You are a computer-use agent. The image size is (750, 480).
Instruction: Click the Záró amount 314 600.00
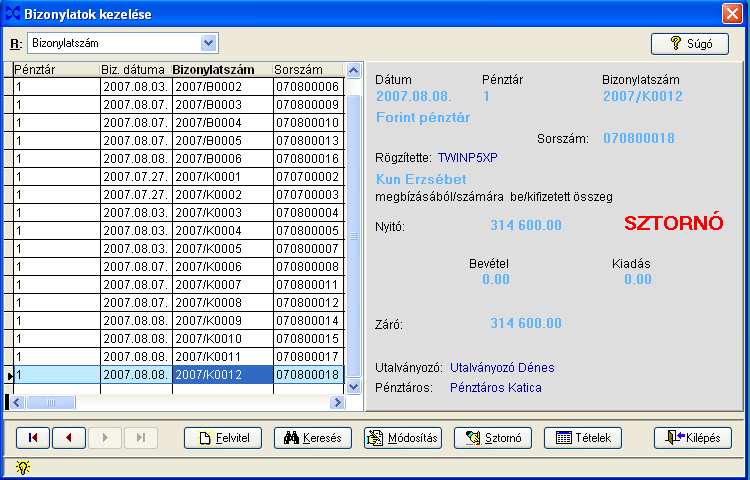pyautogui.click(x=526, y=323)
